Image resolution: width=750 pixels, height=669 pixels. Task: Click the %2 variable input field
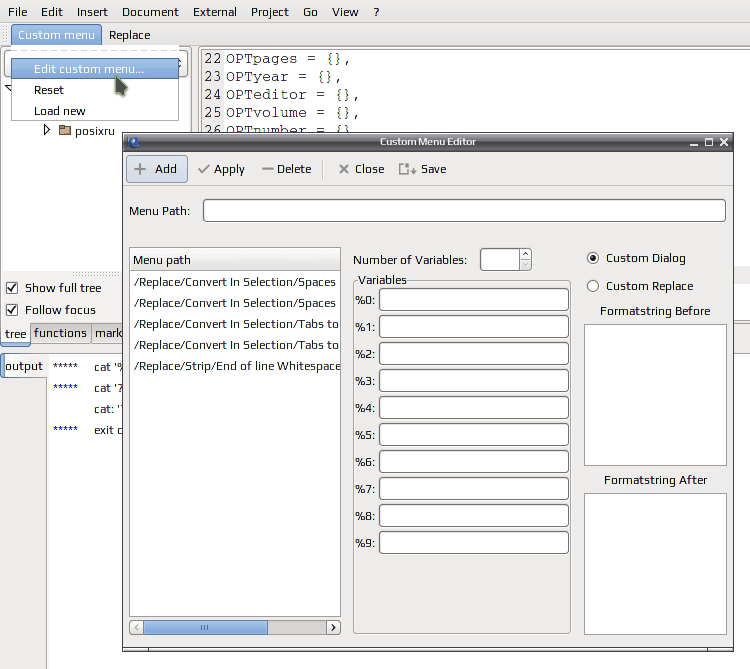tap(474, 354)
